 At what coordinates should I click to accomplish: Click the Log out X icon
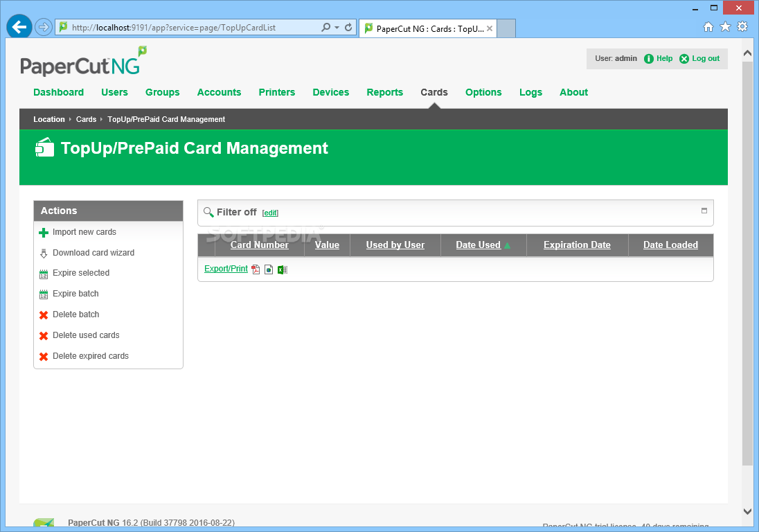click(684, 59)
